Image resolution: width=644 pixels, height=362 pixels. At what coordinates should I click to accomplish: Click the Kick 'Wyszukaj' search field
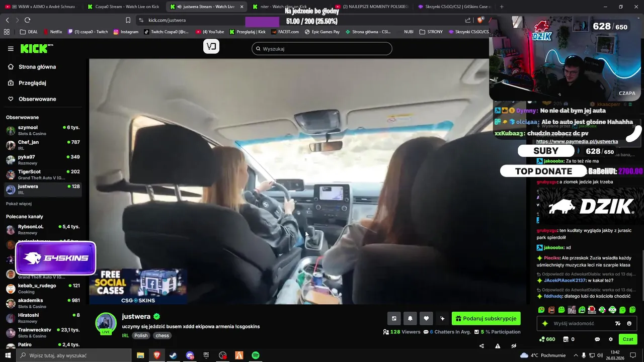tap(322, 49)
